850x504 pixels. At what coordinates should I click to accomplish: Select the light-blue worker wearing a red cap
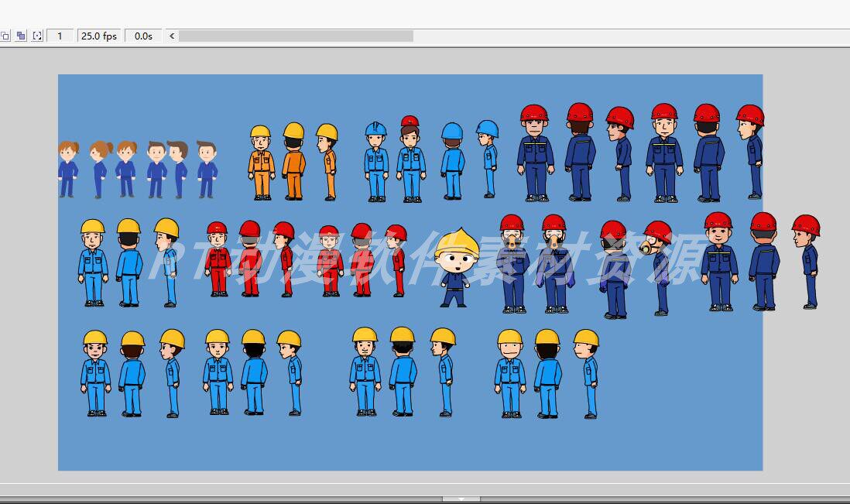[x=410, y=159]
